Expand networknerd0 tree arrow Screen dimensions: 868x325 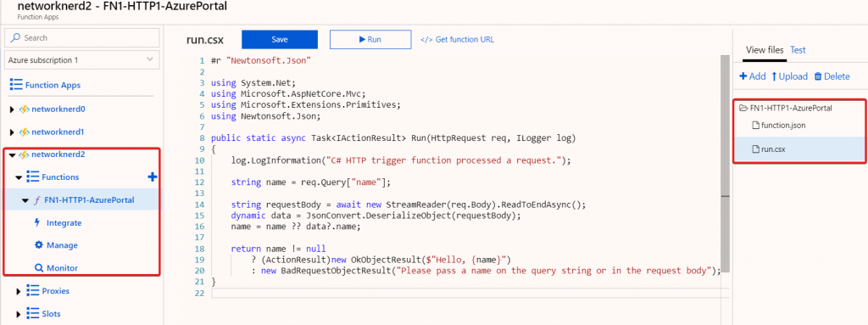tap(12, 109)
